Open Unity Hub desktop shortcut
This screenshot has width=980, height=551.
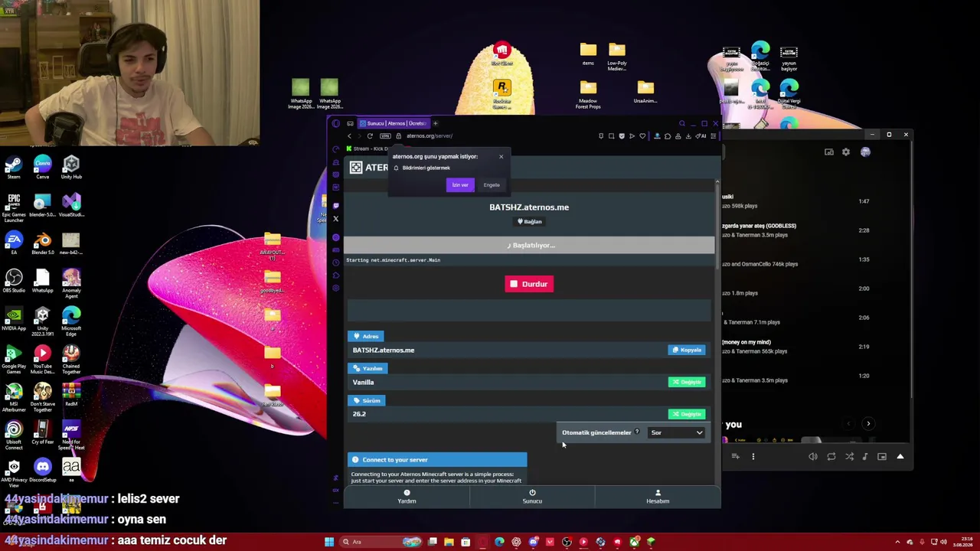point(71,168)
